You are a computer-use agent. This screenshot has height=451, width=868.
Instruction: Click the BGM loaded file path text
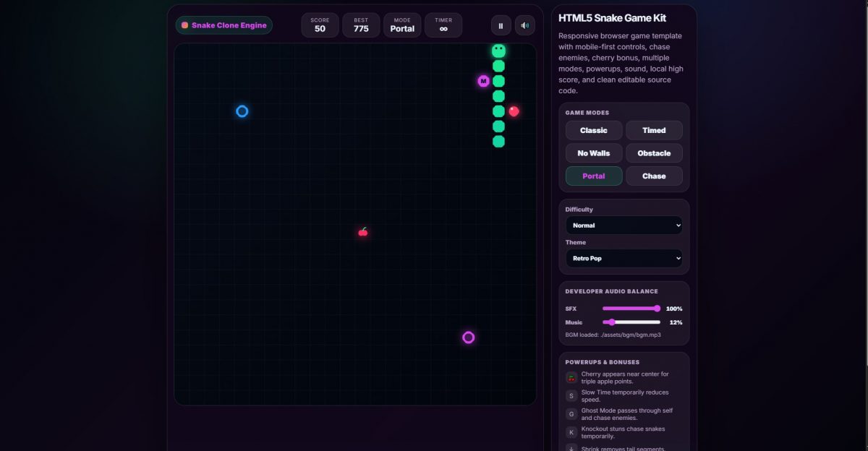(x=613, y=335)
